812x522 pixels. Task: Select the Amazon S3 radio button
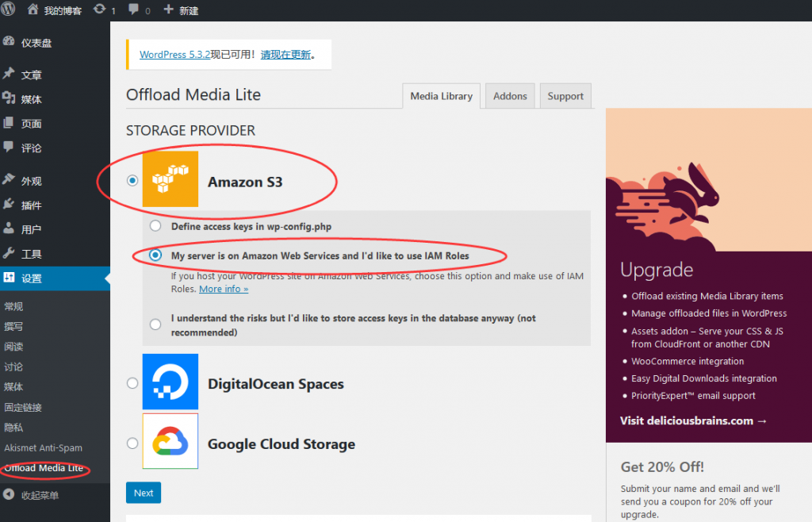[x=132, y=181]
